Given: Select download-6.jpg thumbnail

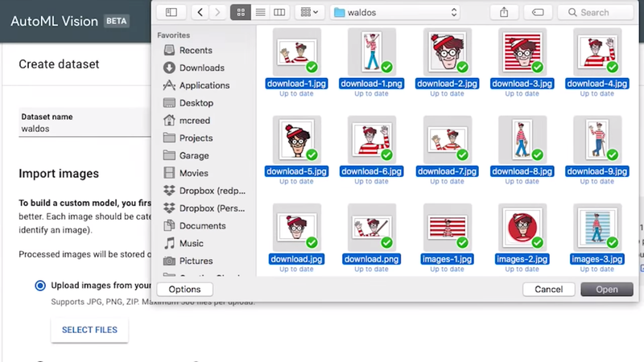Looking at the screenshot, I should 372,140.
